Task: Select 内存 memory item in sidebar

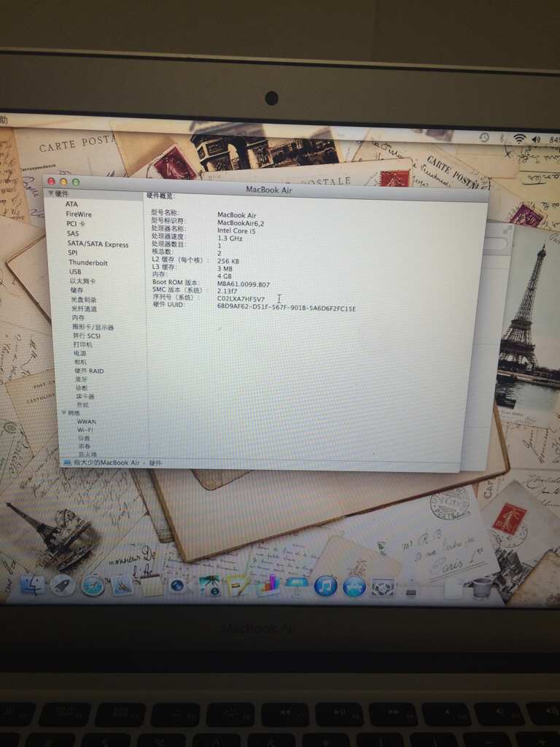Action: [x=78, y=318]
